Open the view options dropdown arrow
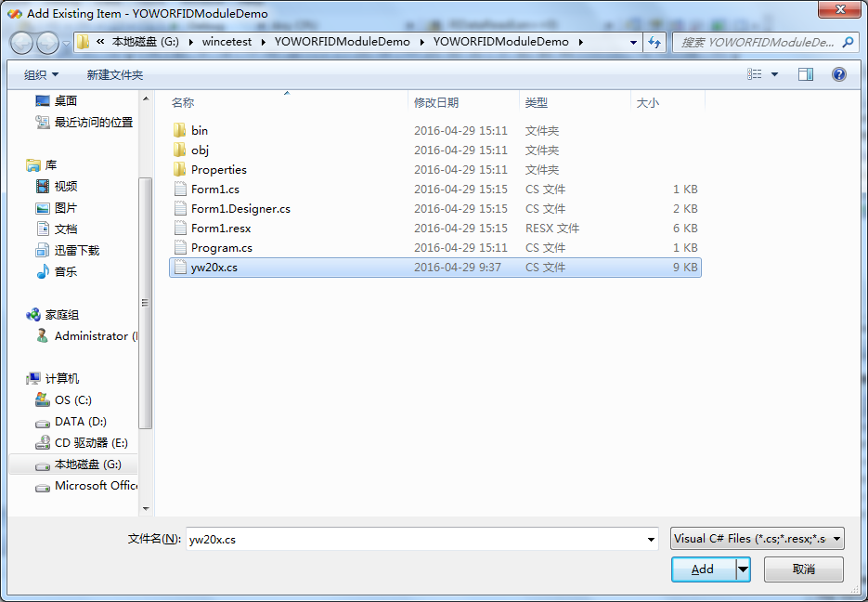The image size is (868, 602). tap(775, 74)
